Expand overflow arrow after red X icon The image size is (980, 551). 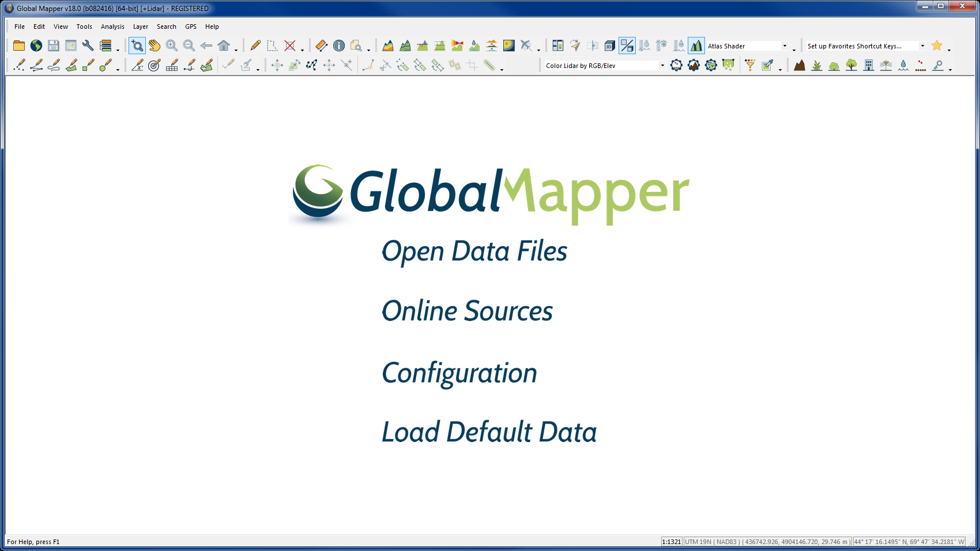click(302, 50)
